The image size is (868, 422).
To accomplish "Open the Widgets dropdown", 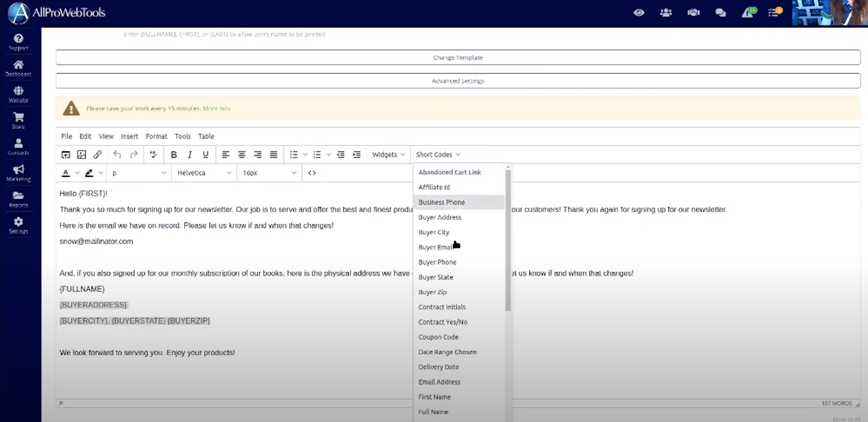I will (388, 155).
